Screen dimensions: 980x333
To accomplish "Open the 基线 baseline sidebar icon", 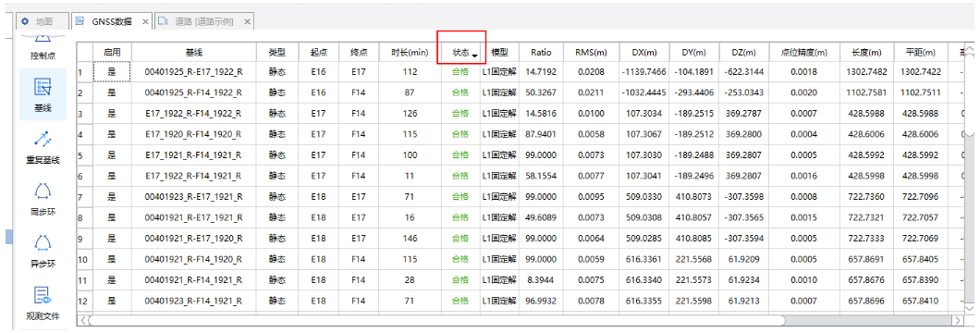I will click(x=43, y=93).
